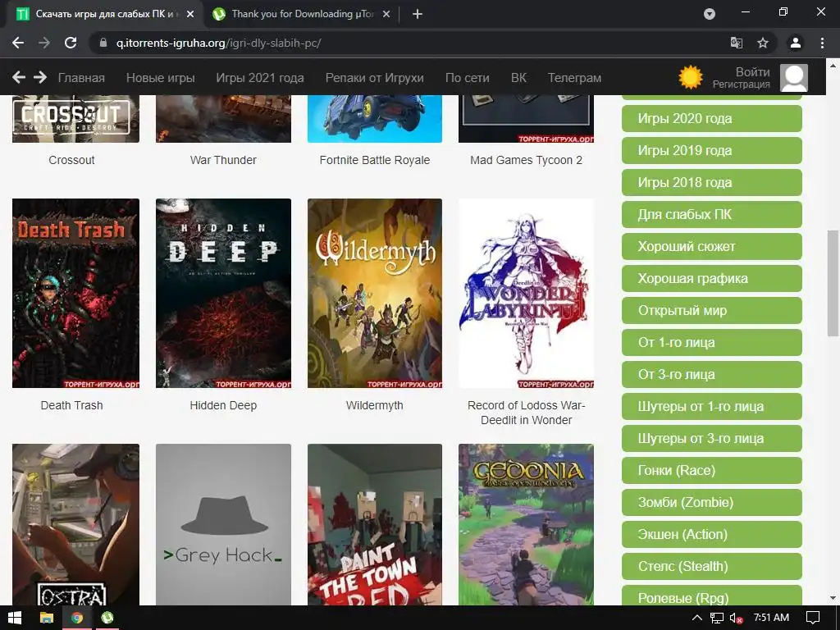Open Windows Start menu
840x630 pixels.
(x=15, y=618)
